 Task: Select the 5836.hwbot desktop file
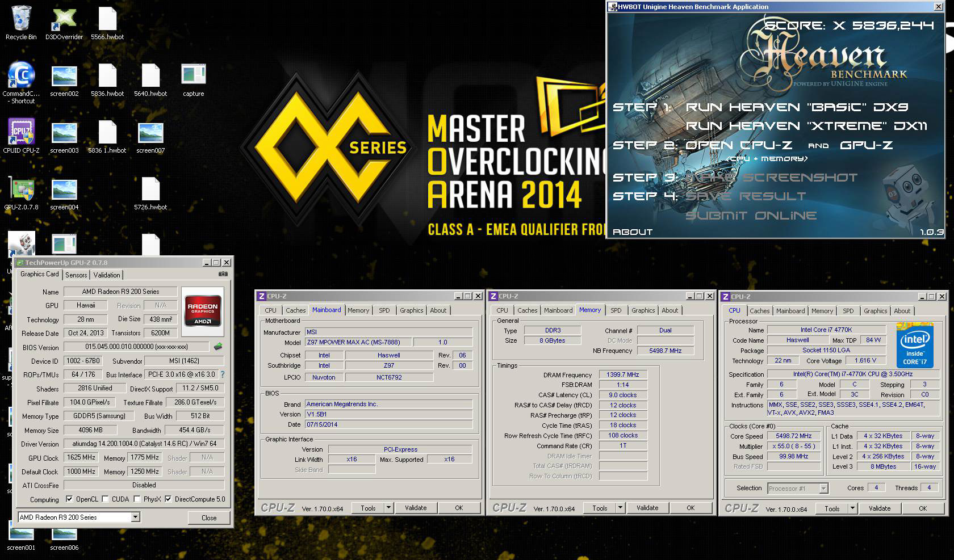[x=107, y=79]
